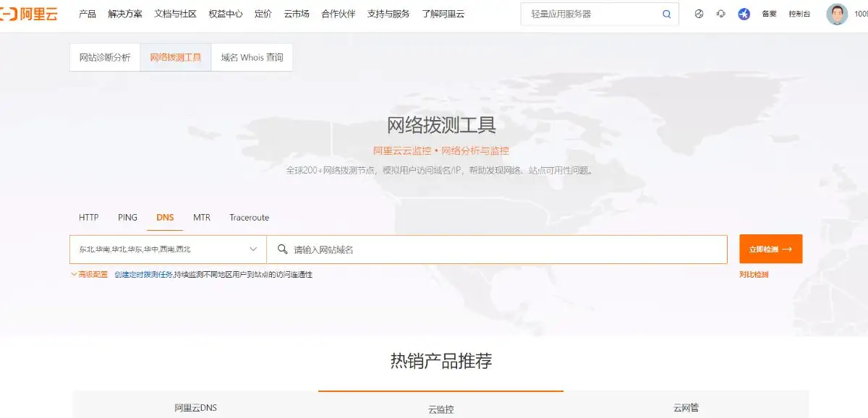The width and height of the screenshot is (868, 418).
Task: Open the region selector dropdown
Action: (x=166, y=249)
